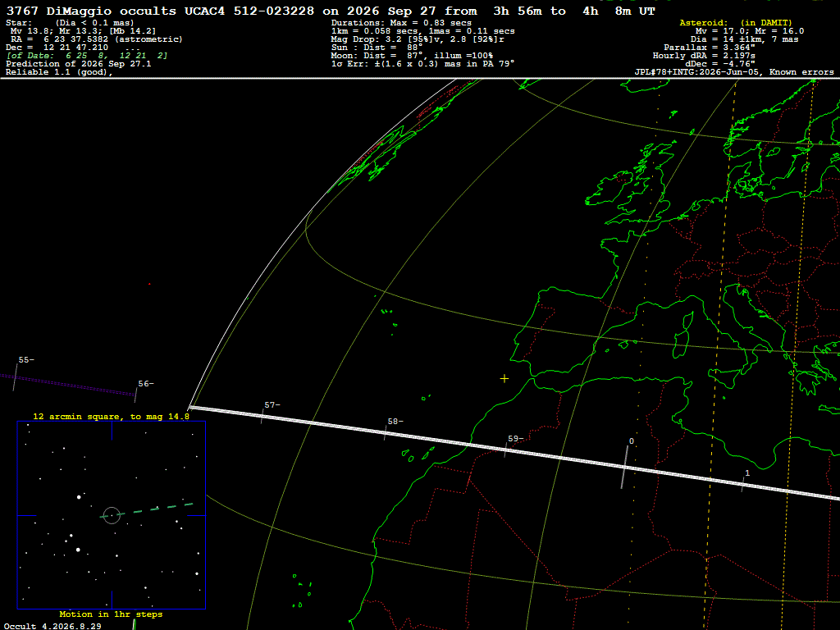Click the circled target star in chart
The height and width of the screenshot is (630, 840).
click(x=112, y=515)
